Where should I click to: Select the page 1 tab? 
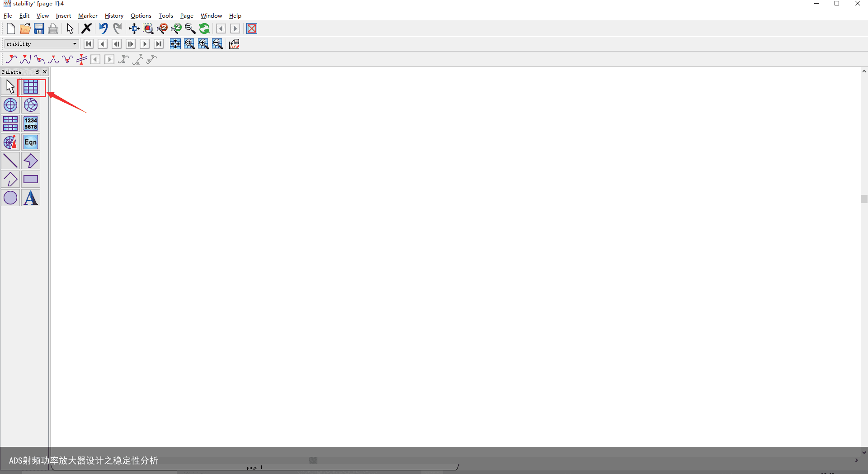255,467
